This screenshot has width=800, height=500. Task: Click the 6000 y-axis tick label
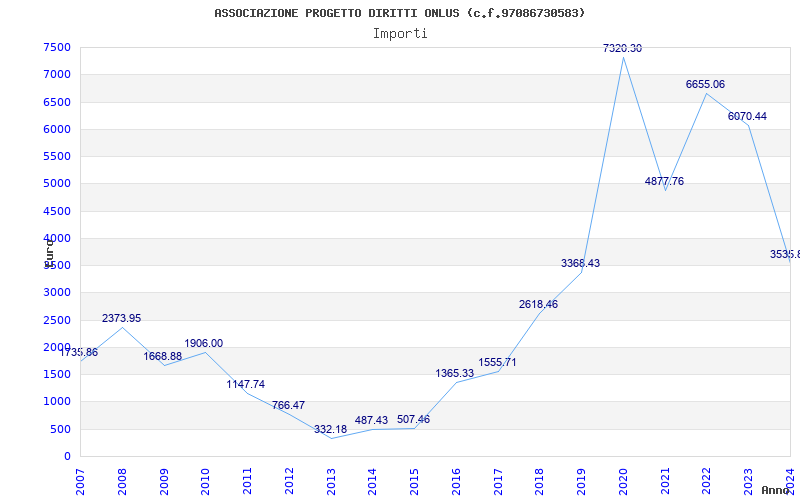point(57,129)
